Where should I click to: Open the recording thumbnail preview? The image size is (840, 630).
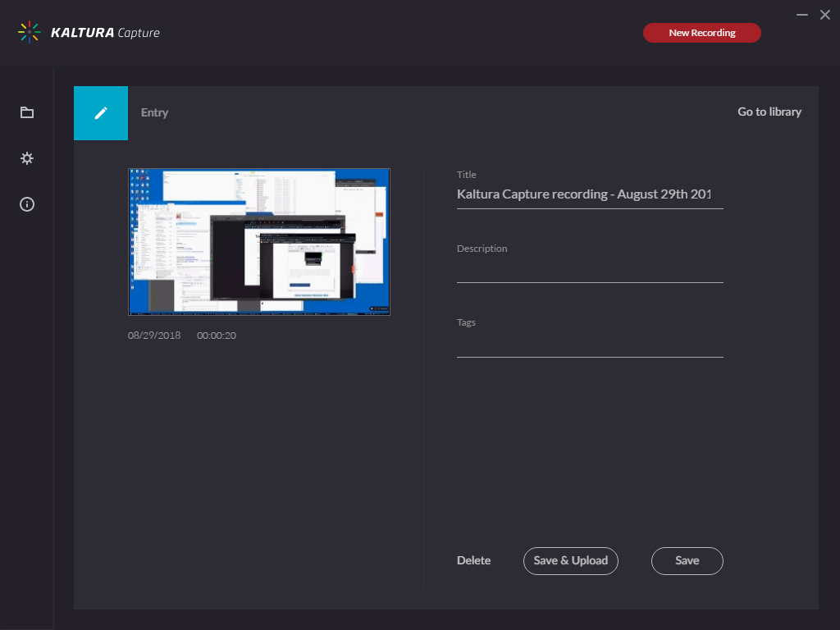258,241
